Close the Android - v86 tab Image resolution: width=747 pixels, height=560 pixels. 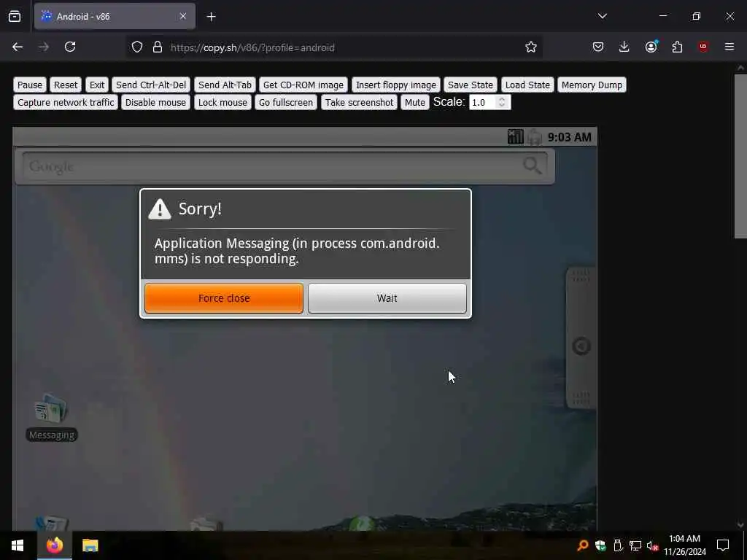click(x=183, y=16)
